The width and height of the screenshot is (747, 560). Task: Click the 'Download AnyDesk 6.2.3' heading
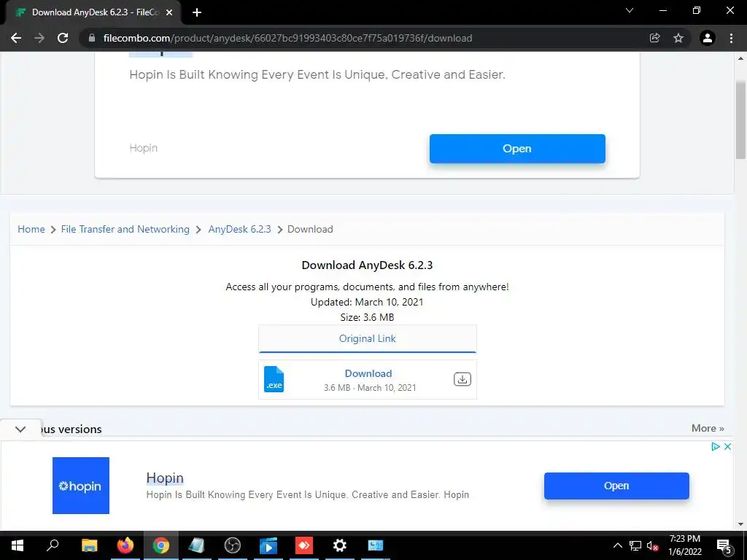tap(368, 265)
